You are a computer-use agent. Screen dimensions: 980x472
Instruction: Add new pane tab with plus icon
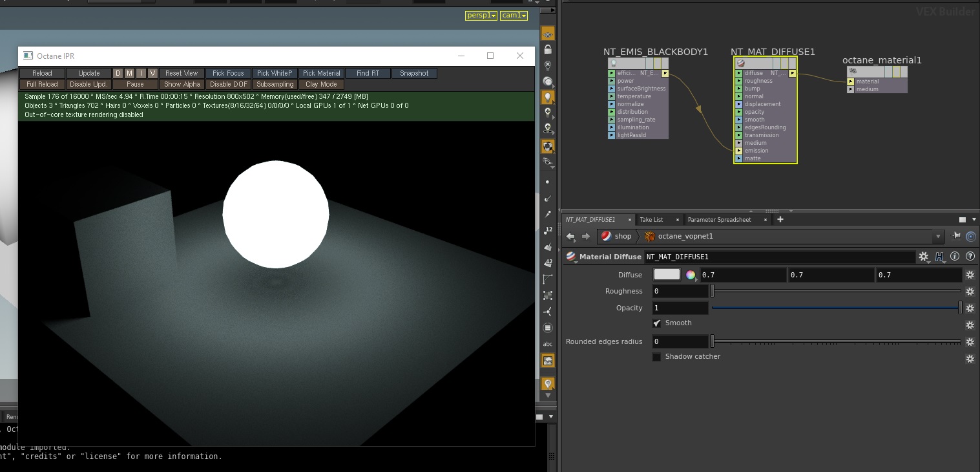(x=780, y=220)
